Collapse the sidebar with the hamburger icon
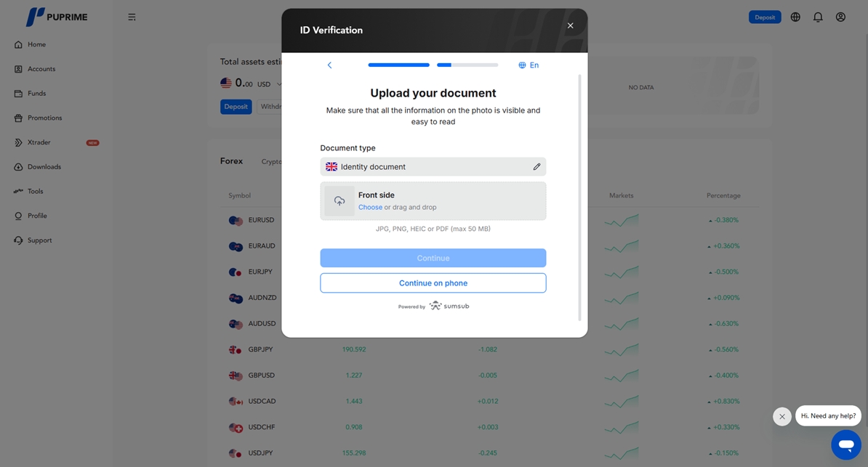This screenshot has height=467, width=868. tap(132, 17)
